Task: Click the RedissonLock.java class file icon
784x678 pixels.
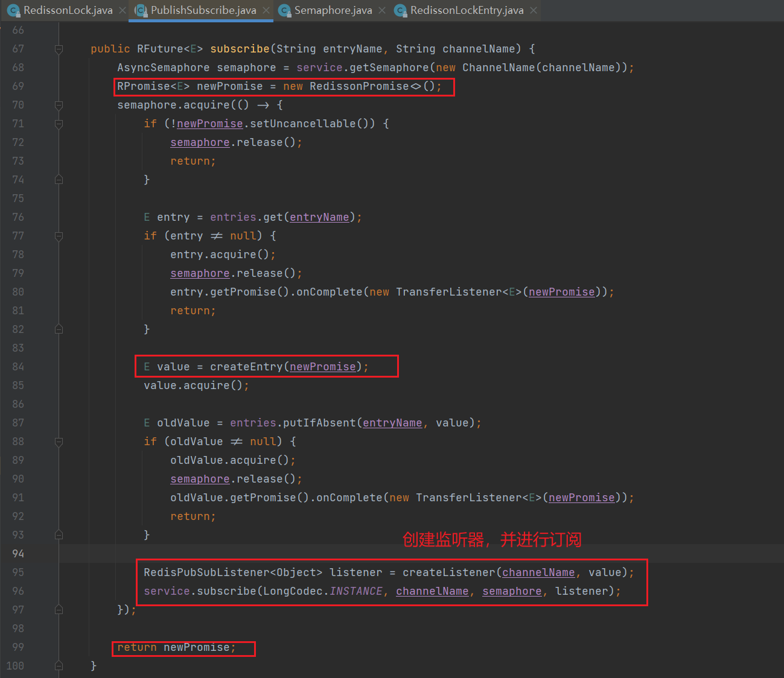Action: coord(14,10)
